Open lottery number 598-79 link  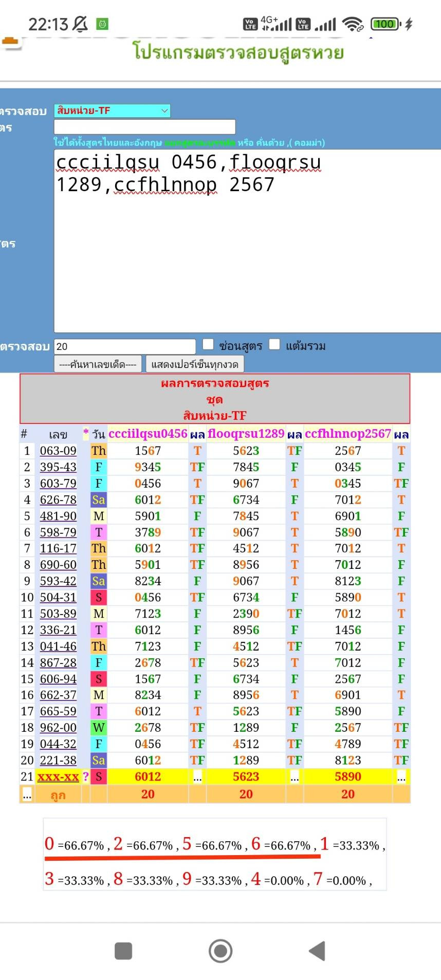tap(58, 532)
